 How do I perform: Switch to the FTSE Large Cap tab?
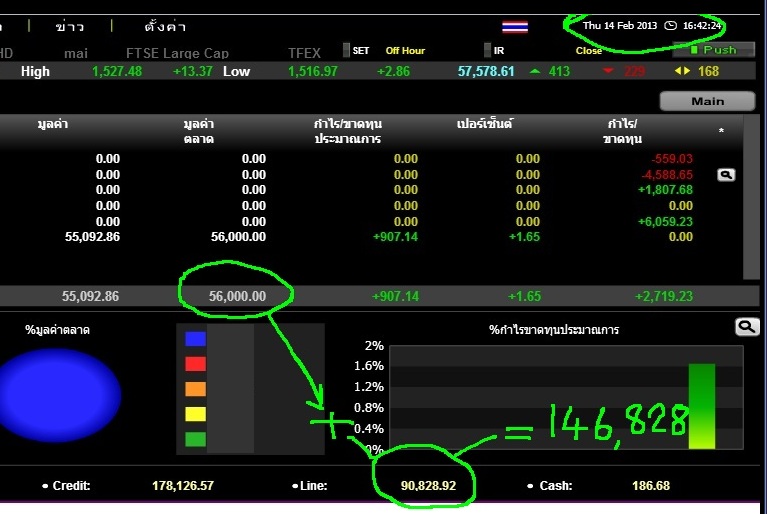(x=177, y=53)
